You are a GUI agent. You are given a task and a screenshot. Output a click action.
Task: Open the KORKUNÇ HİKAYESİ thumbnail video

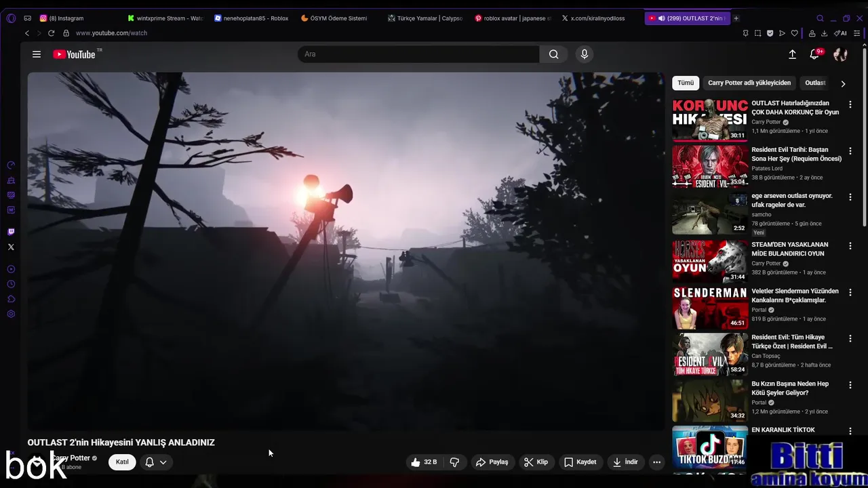coord(710,120)
